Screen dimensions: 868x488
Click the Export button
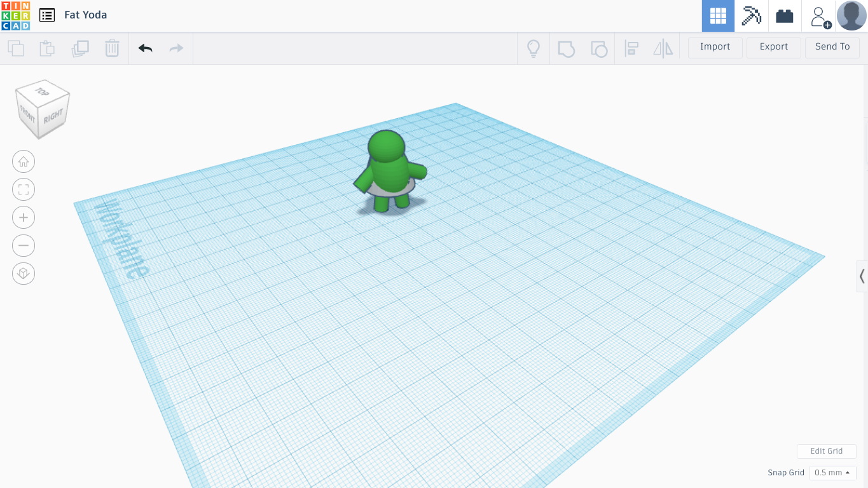tap(773, 47)
